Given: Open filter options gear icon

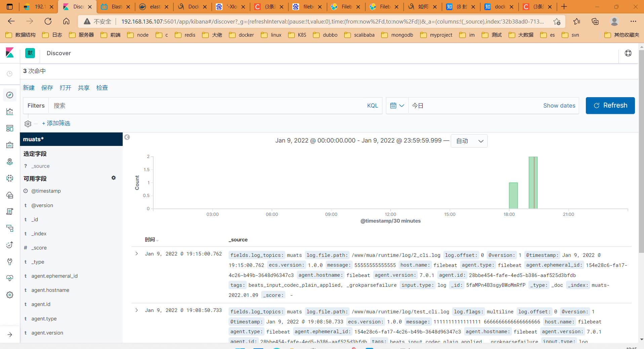Looking at the screenshot, I should (28, 124).
